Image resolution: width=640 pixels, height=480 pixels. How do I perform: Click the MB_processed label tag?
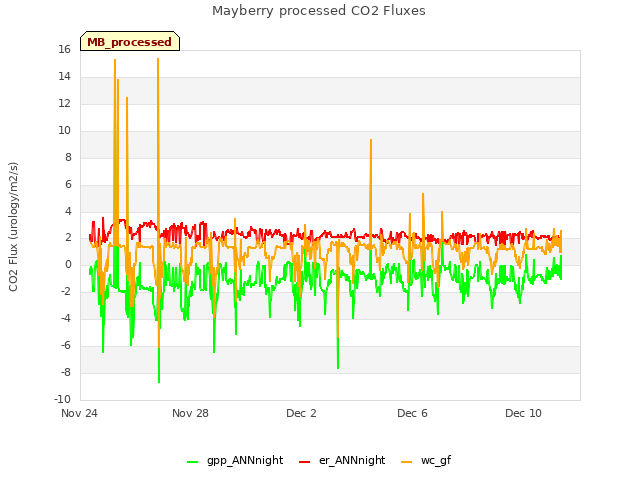[x=130, y=41]
